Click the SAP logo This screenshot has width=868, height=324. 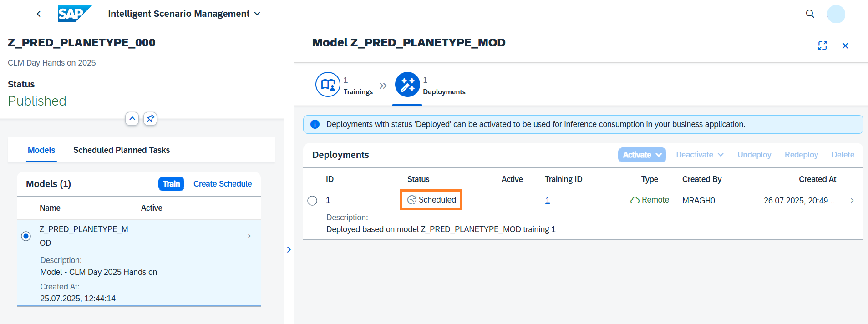[74, 14]
